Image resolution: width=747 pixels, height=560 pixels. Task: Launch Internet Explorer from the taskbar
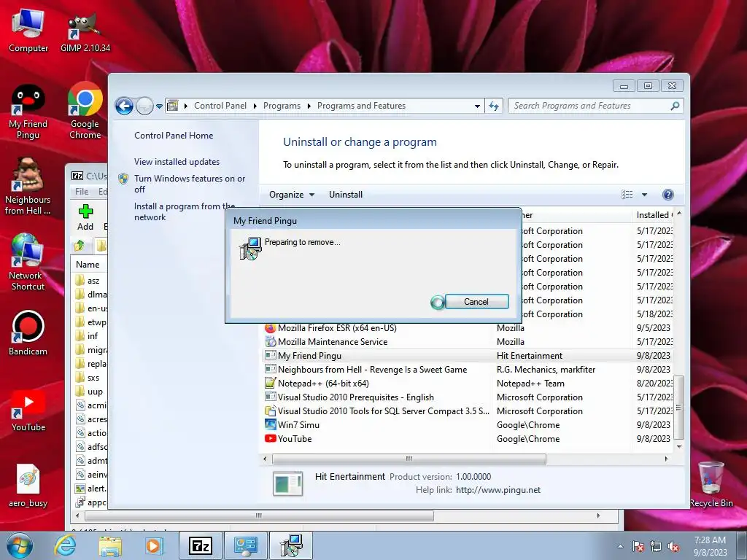pyautogui.click(x=65, y=545)
